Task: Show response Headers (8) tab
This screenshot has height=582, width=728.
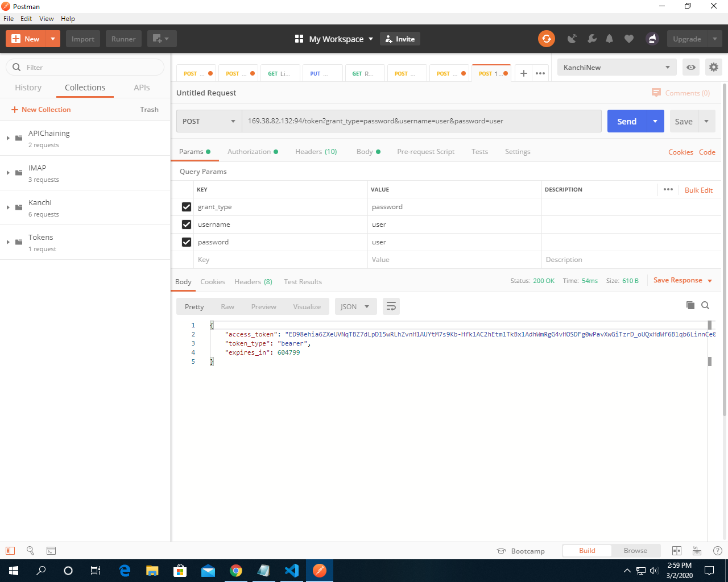Action: click(x=253, y=282)
